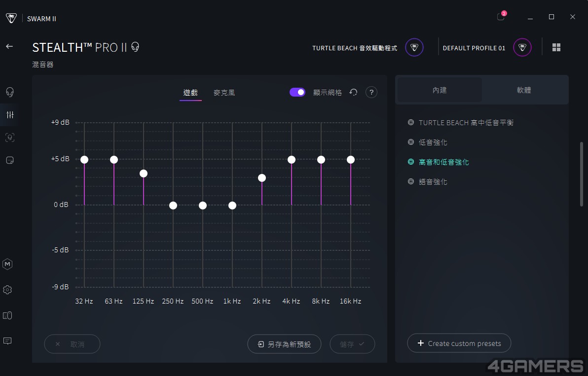The image size is (588, 376).
Task: Click the 2k Hz slider handle
Action: [262, 178]
